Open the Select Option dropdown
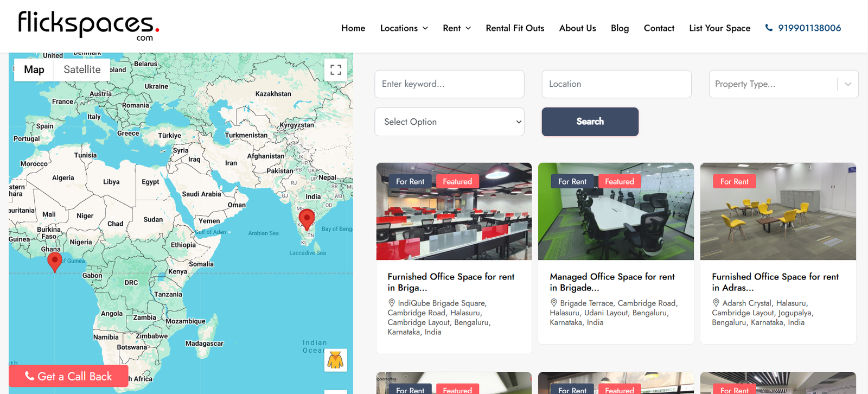868x394 pixels. pos(449,122)
